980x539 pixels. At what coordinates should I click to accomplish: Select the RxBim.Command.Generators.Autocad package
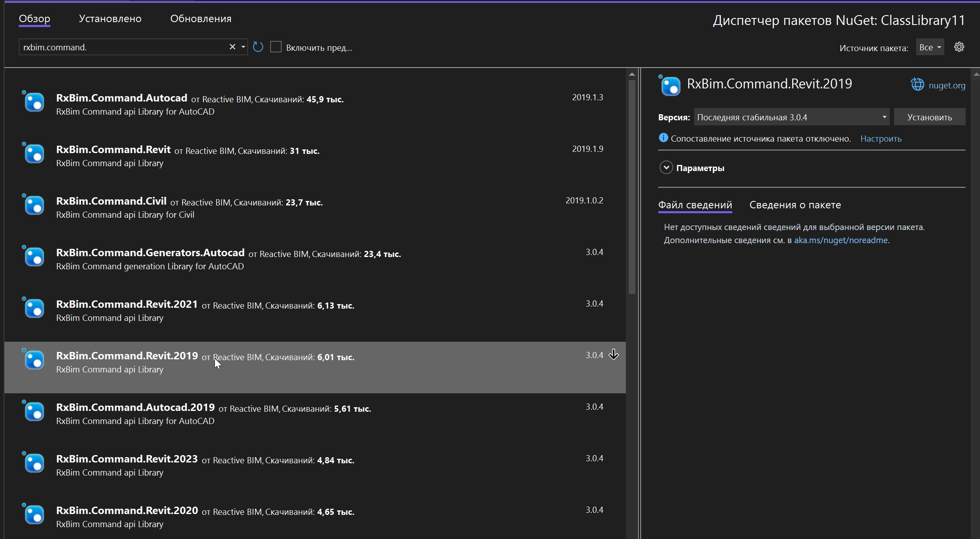pos(150,253)
